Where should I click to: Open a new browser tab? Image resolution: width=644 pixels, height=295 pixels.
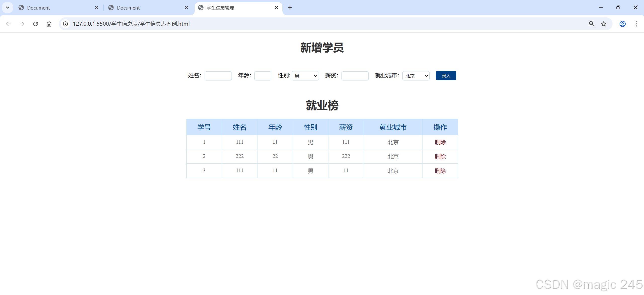[x=290, y=8]
